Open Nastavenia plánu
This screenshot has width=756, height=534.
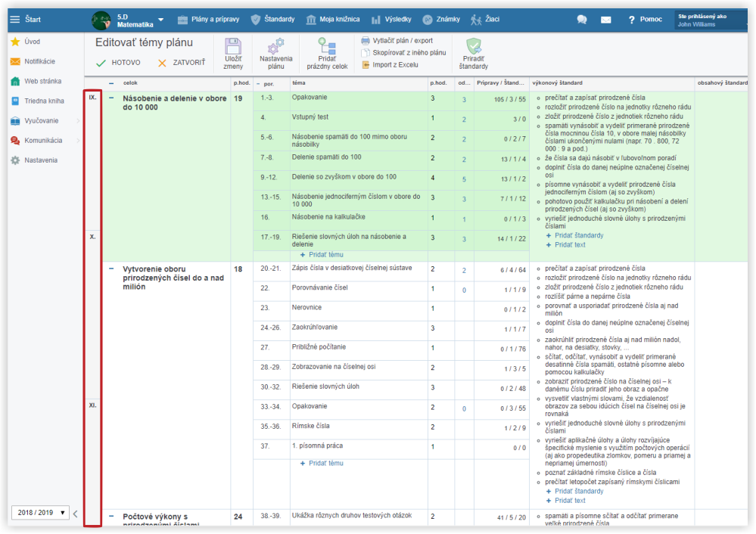pos(276,54)
